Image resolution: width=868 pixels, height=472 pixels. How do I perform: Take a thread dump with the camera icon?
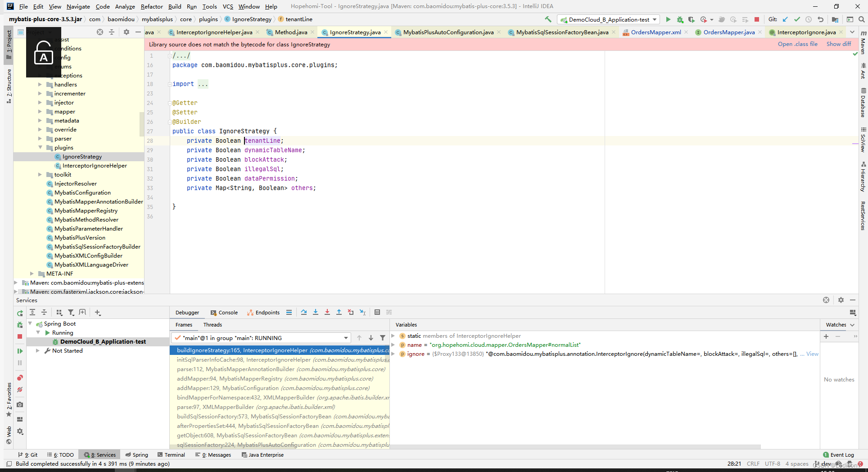(x=20, y=404)
